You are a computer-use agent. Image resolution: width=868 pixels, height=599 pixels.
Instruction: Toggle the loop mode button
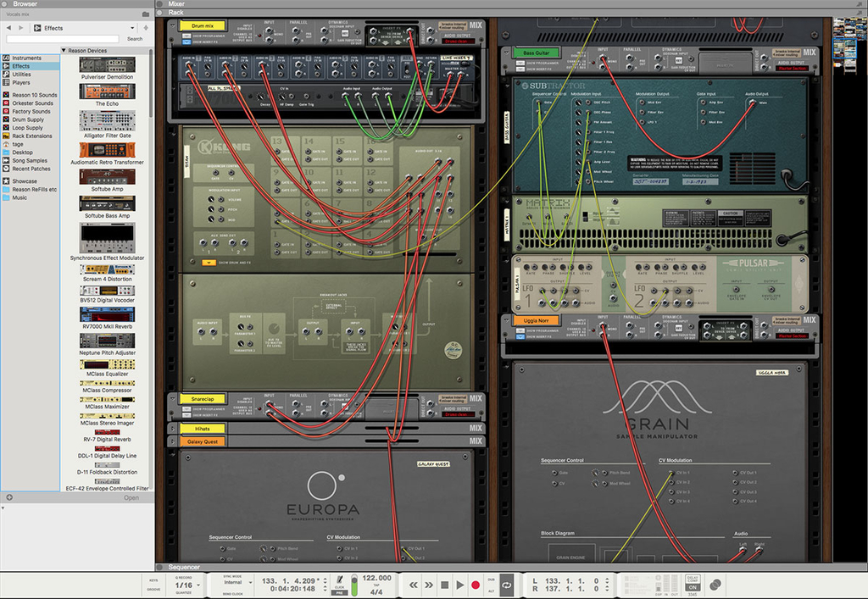click(x=507, y=585)
